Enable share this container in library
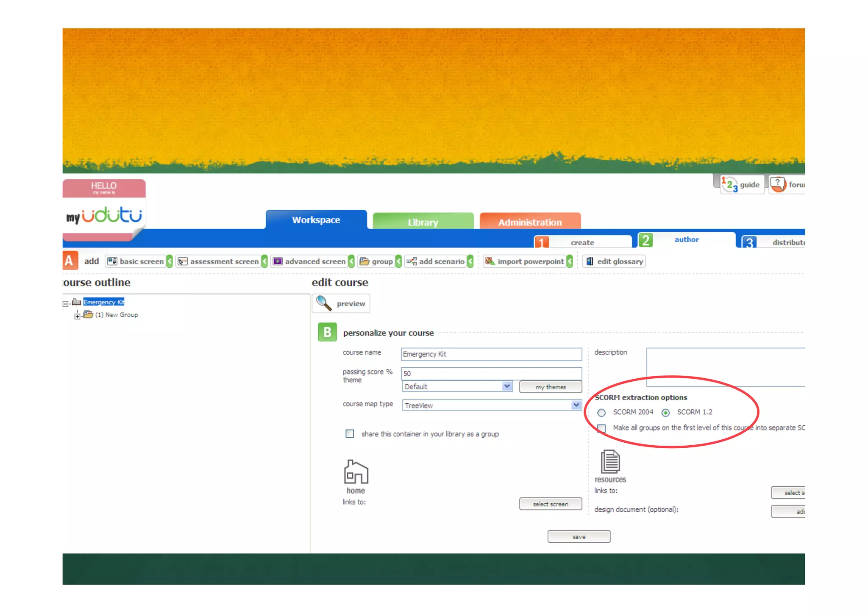The image size is (868, 613). tap(350, 434)
